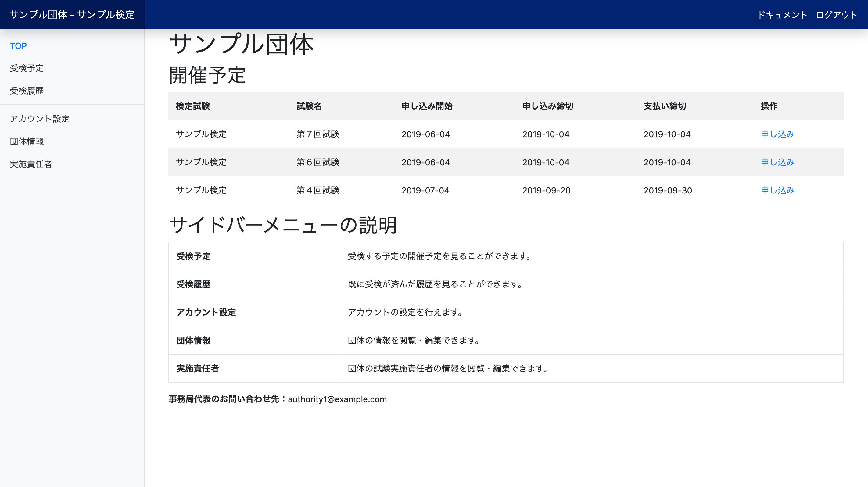Screen dimensions: 868x487
Task: Open 団体情報 in the sidebar
Action: pos(27,141)
